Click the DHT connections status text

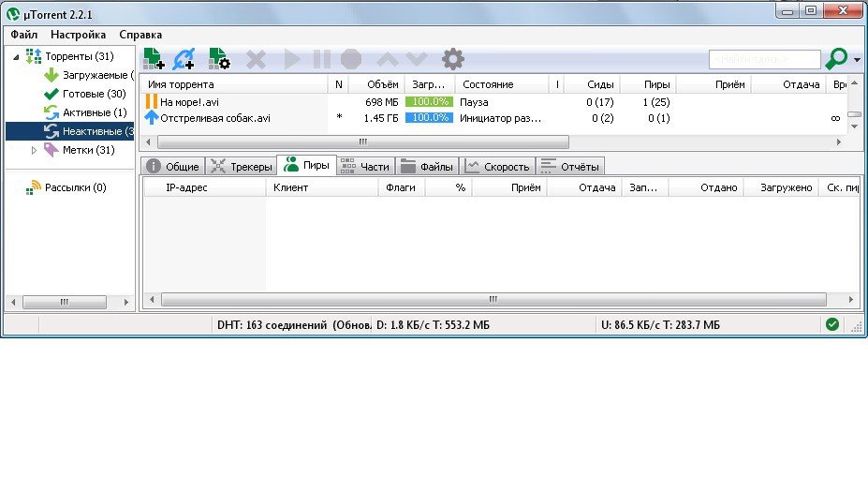(x=293, y=325)
